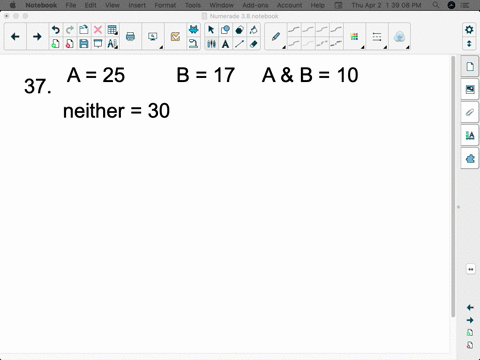Screen dimensions: 480x360
Task: Select the arrow pointer tool
Action: pyautogui.click(x=211, y=30)
